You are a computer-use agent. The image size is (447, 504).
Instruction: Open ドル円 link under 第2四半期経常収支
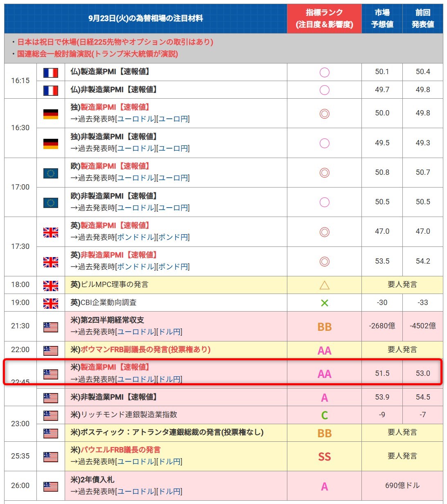pyautogui.click(x=170, y=332)
